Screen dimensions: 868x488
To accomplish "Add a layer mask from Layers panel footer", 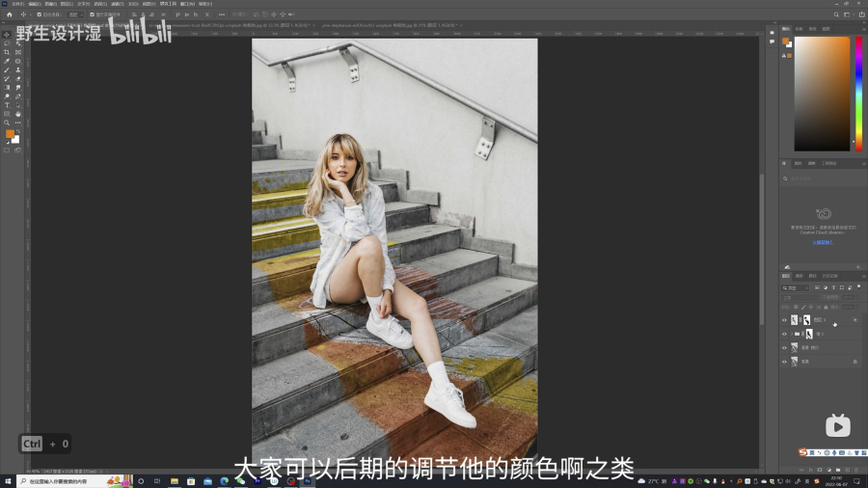I will [819, 470].
